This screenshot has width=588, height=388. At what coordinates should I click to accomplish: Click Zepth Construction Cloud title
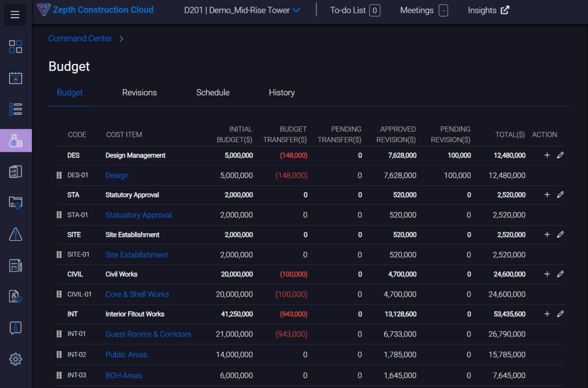103,10
